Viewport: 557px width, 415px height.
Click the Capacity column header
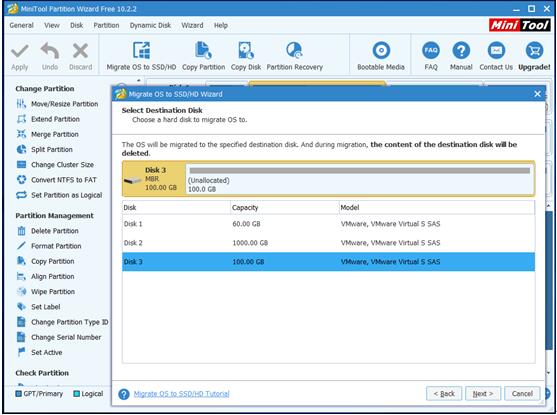pos(285,208)
